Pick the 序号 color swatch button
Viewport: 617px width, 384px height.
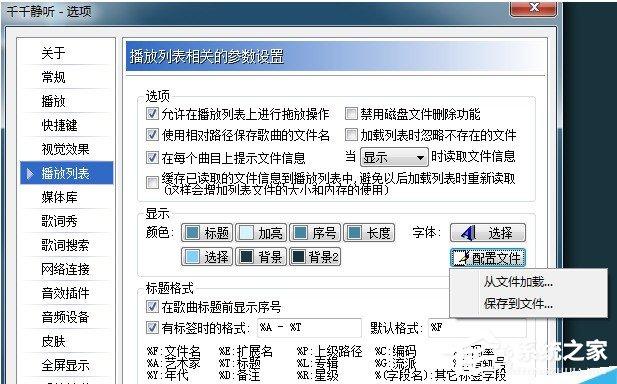(x=315, y=233)
